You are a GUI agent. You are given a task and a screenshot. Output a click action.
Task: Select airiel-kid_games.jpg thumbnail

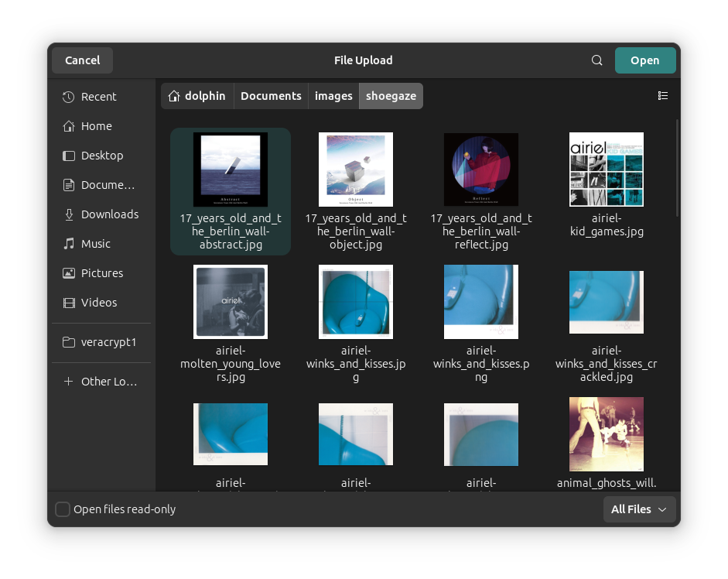coord(607,170)
